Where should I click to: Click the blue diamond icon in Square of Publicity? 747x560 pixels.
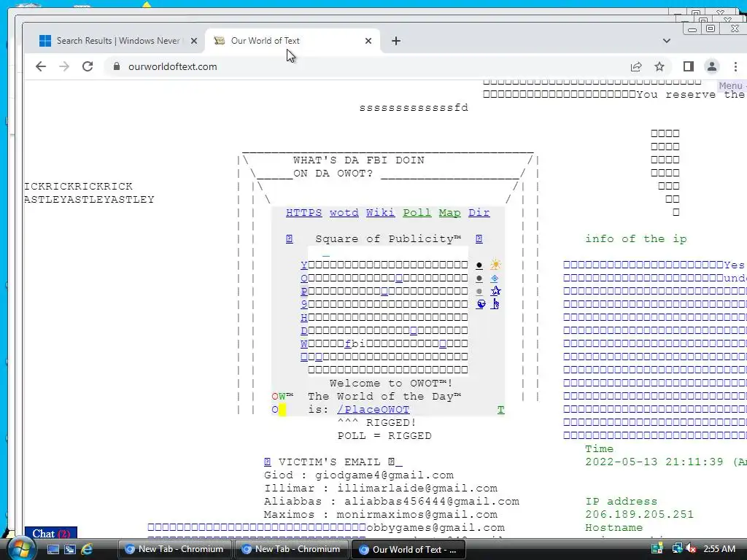[495, 278]
